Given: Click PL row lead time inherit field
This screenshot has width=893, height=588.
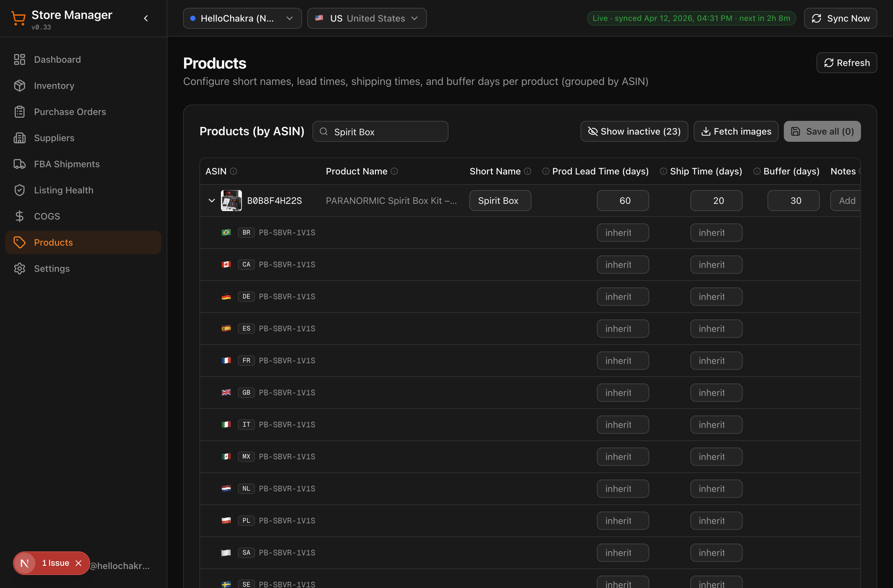Looking at the screenshot, I should (x=623, y=520).
